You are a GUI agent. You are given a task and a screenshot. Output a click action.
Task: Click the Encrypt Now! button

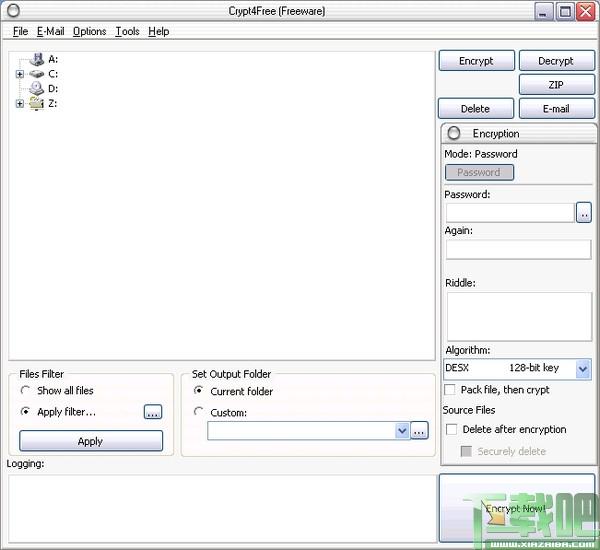coord(517,508)
